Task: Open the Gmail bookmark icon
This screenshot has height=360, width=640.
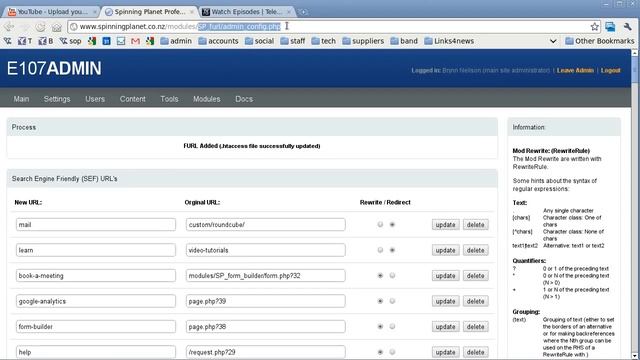Action: (136, 41)
